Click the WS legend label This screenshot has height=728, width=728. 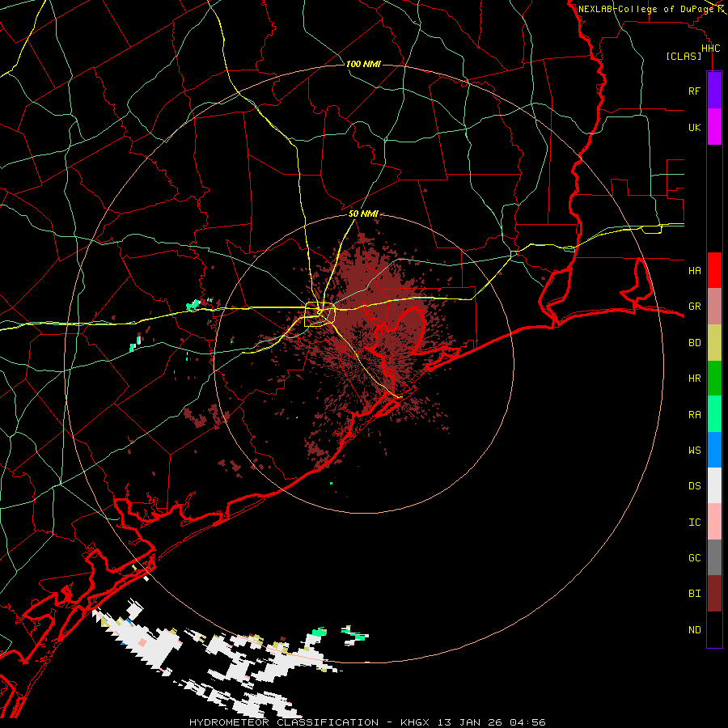pyautogui.click(x=694, y=451)
